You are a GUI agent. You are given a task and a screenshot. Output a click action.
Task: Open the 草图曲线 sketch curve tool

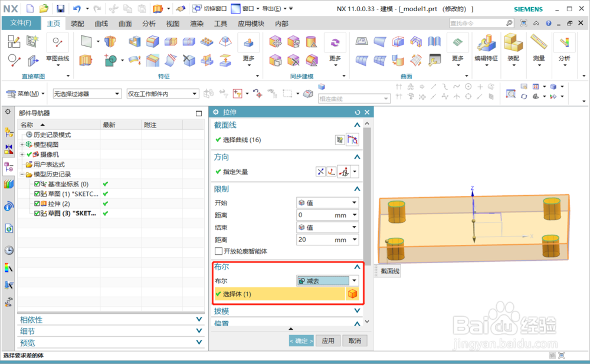click(58, 50)
